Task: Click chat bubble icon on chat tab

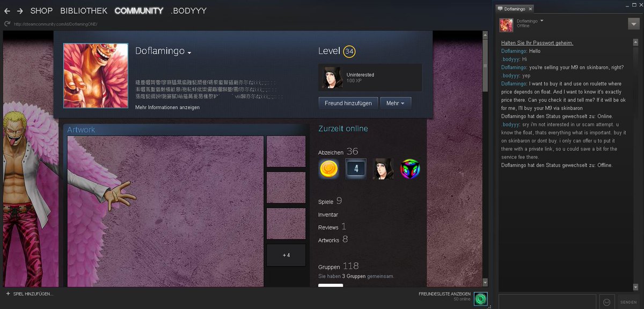Action: point(501,9)
